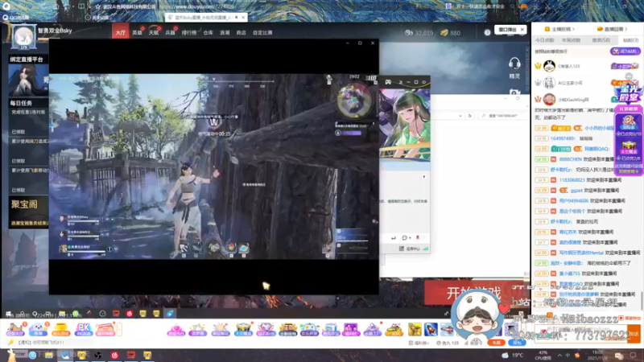Open the 仓库 warehouse tab
644x362 pixels.
pos(208,33)
